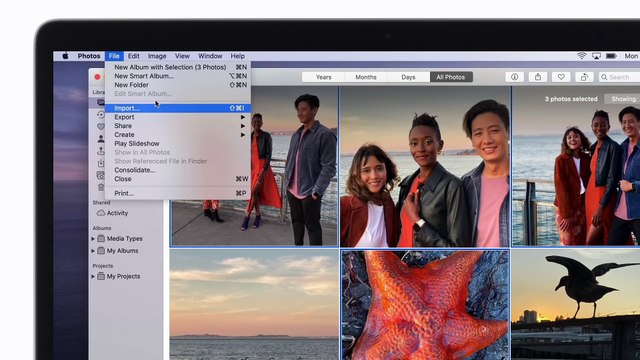Click the Search field
Screen dimensions: 640x360
coord(620,77)
